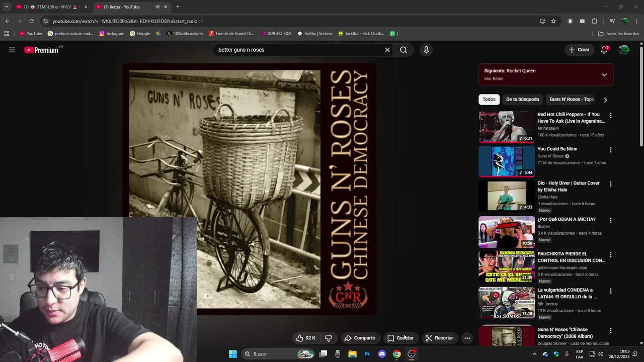Open volume control in system tray

600,354
